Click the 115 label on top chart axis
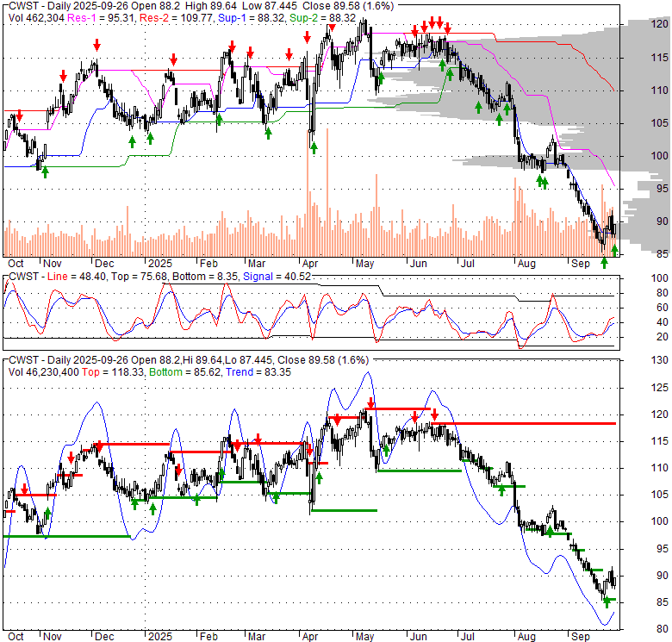 pos(659,58)
